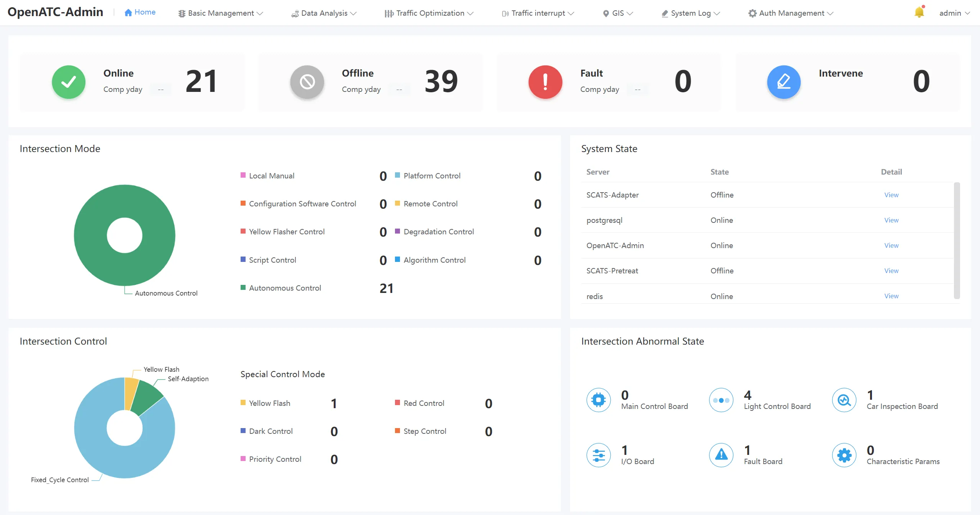The image size is (980, 515).
Task: Click the blue Intervene pencil icon
Action: pos(784,82)
